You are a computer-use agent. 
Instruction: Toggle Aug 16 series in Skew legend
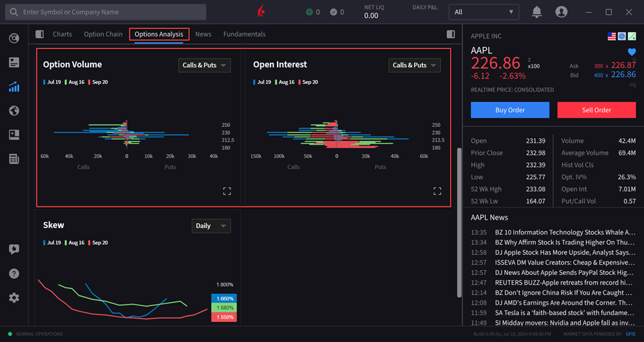[75, 243]
